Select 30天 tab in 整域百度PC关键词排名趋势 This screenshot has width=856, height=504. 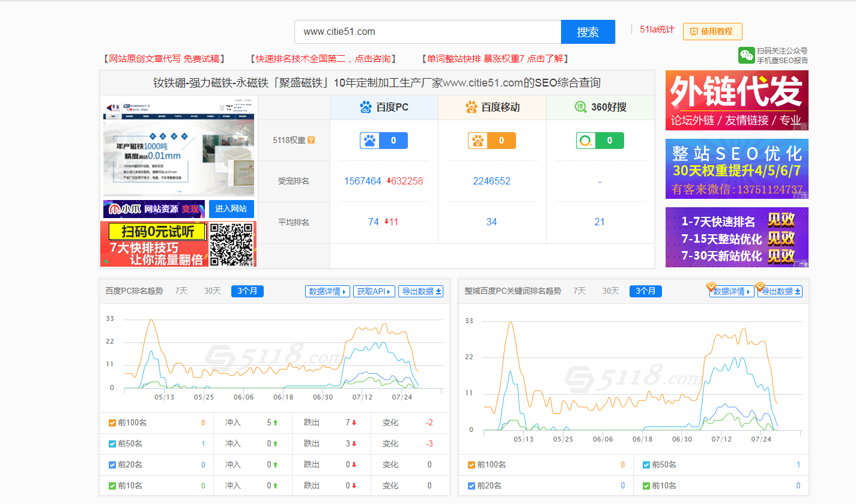[x=611, y=291]
